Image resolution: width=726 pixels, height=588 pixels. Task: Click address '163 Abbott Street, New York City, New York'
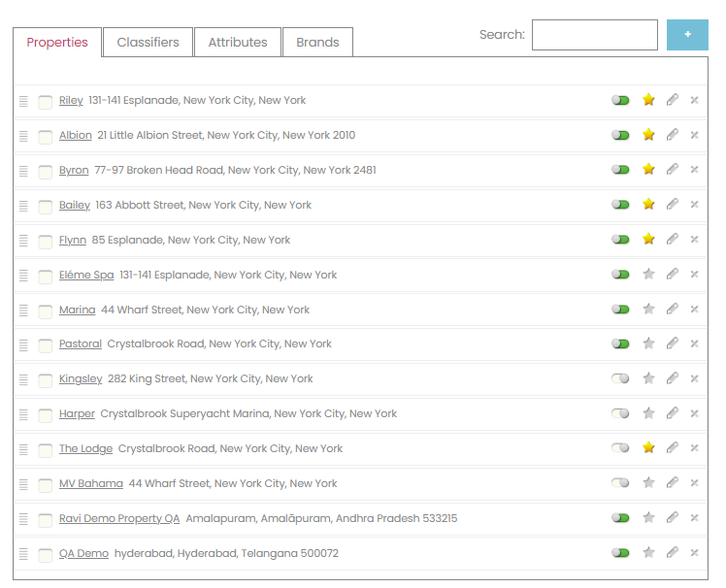click(x=203, y=205)
